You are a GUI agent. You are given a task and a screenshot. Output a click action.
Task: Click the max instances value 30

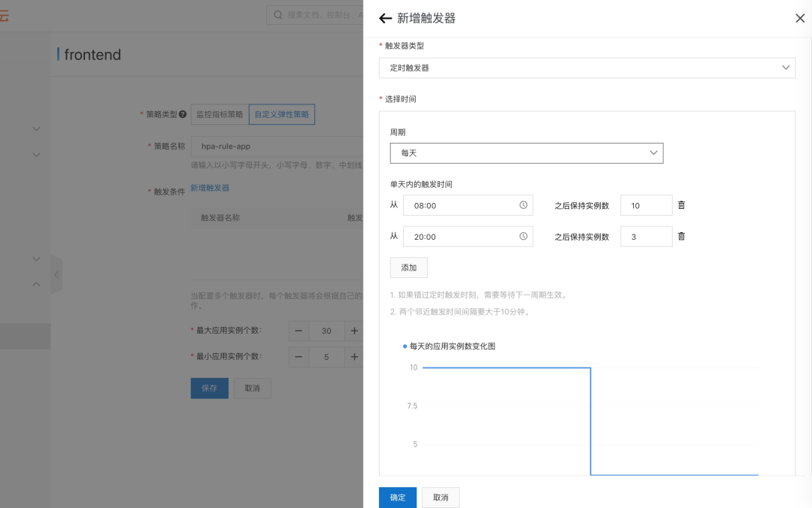pyautogui.click(x=326, y=331)
